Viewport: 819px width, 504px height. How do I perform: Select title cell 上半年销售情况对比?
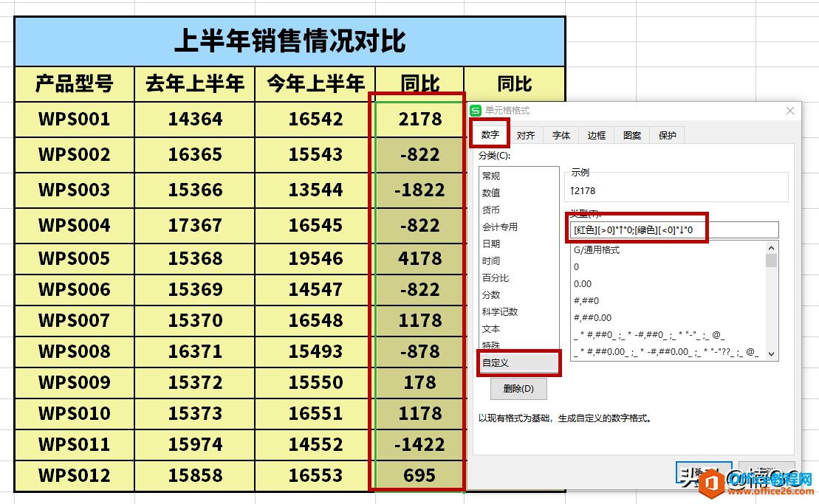pyautogui.click(x=290, y=41)
